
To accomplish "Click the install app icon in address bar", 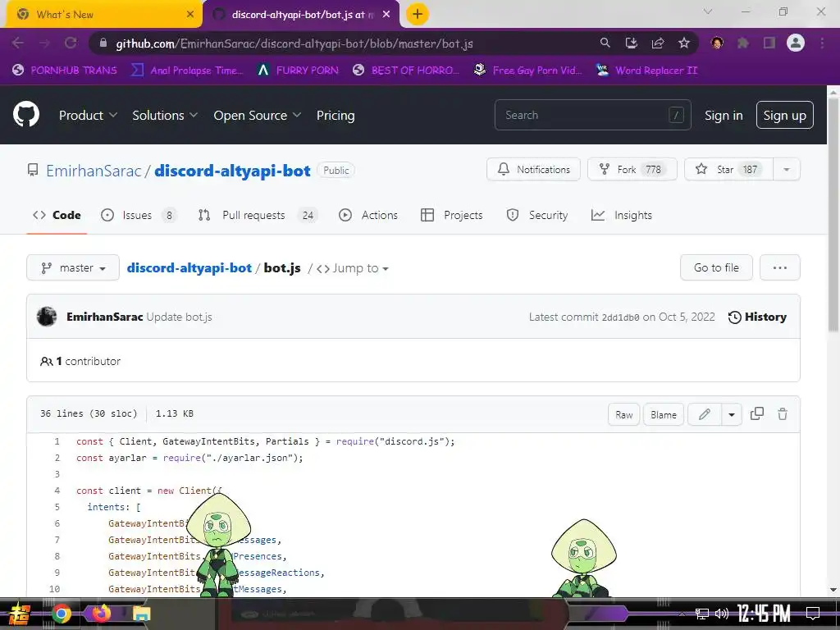I will point(632,43).
